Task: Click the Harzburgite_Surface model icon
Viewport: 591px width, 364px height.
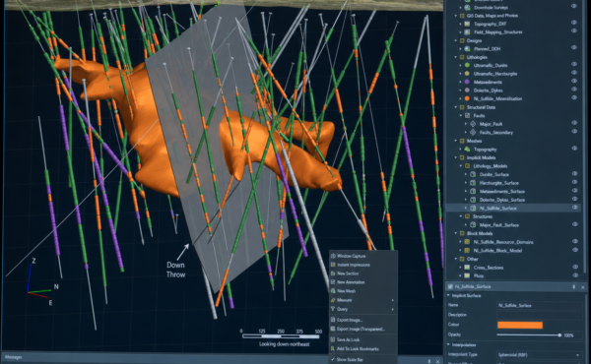Action: tap(474, 183)
